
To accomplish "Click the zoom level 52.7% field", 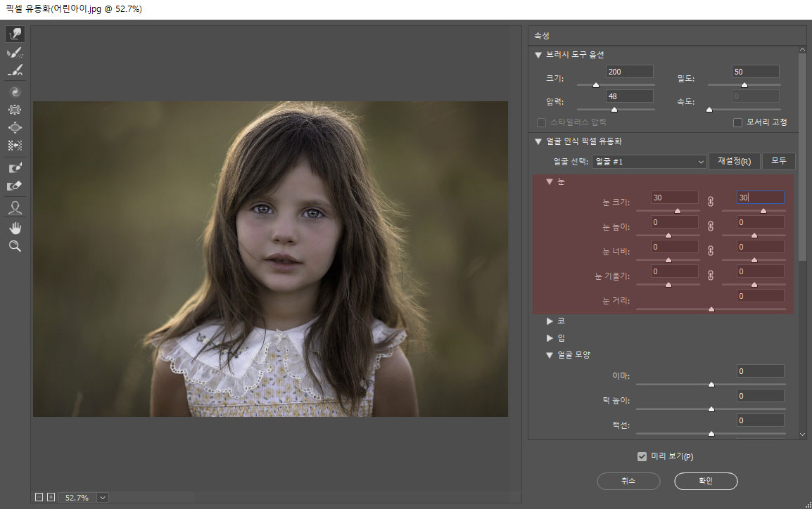I will tap(77, 498).
